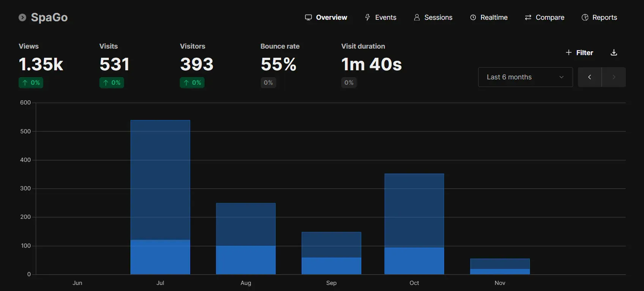Click the next date range arrow
This screenshot has height=291, width=644.
click(614, 77)
